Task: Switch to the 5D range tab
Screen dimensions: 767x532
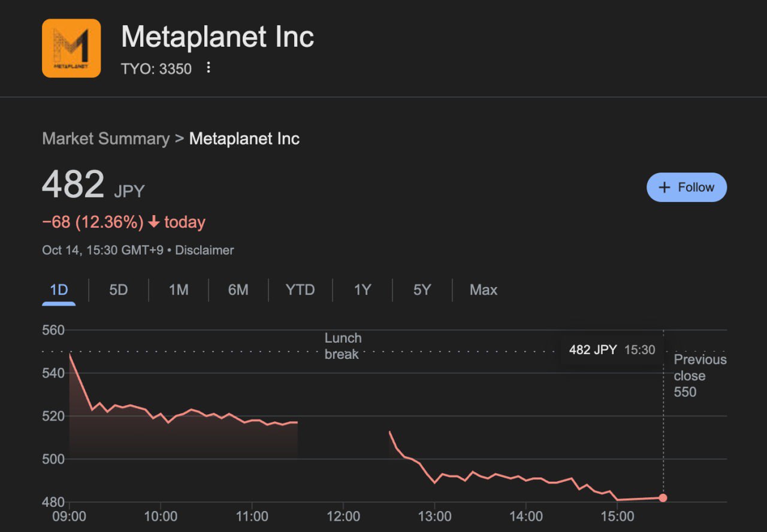Action: [119, 290]
